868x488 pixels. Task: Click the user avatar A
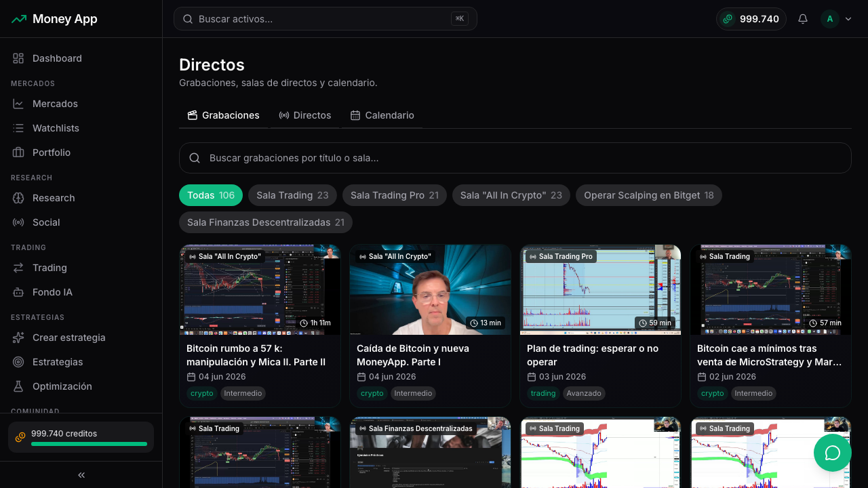tap(830, 19)
